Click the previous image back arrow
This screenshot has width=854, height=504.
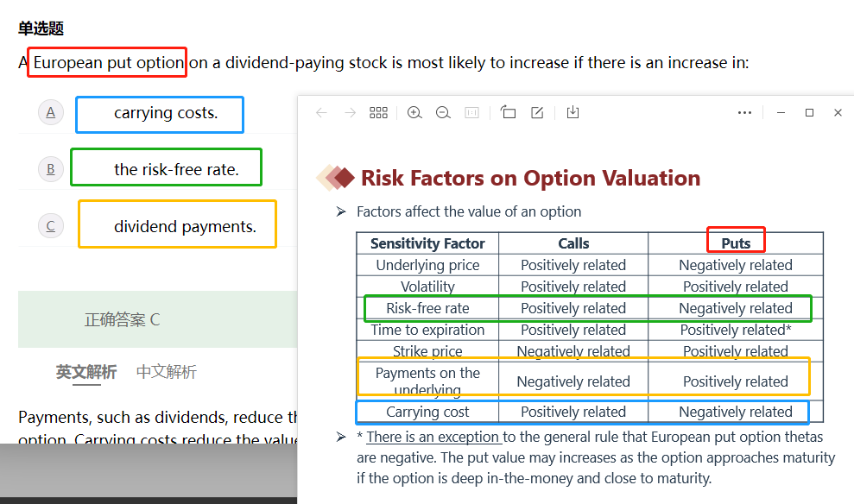(321, 113)
